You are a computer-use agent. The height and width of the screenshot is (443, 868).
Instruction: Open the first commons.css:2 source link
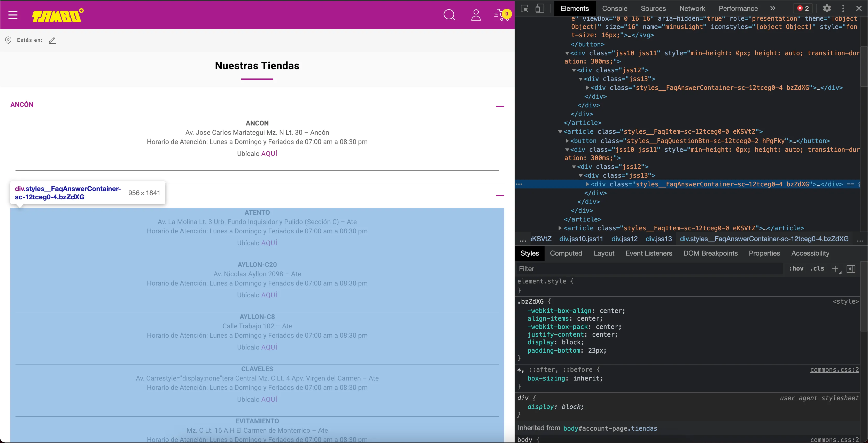pos(834,370)
